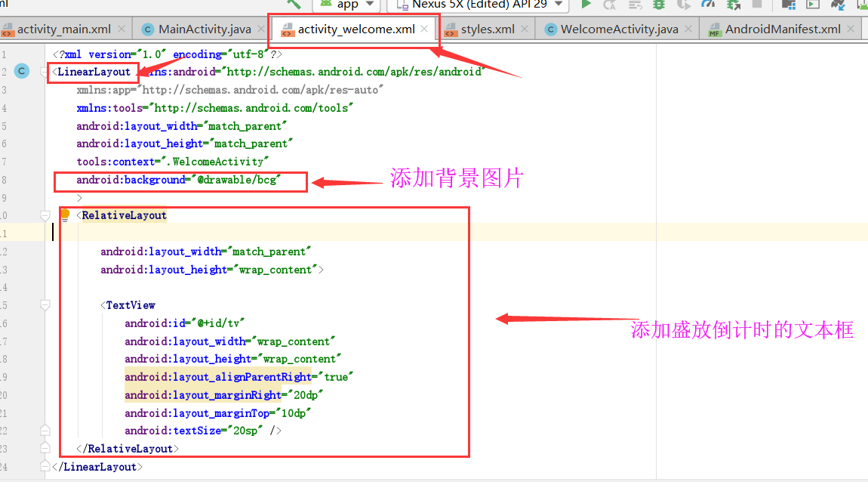868x482 pixels.
Task: Click the textSize "20sp" attribute
Action: pyautogui.click(x=193, y=431)
